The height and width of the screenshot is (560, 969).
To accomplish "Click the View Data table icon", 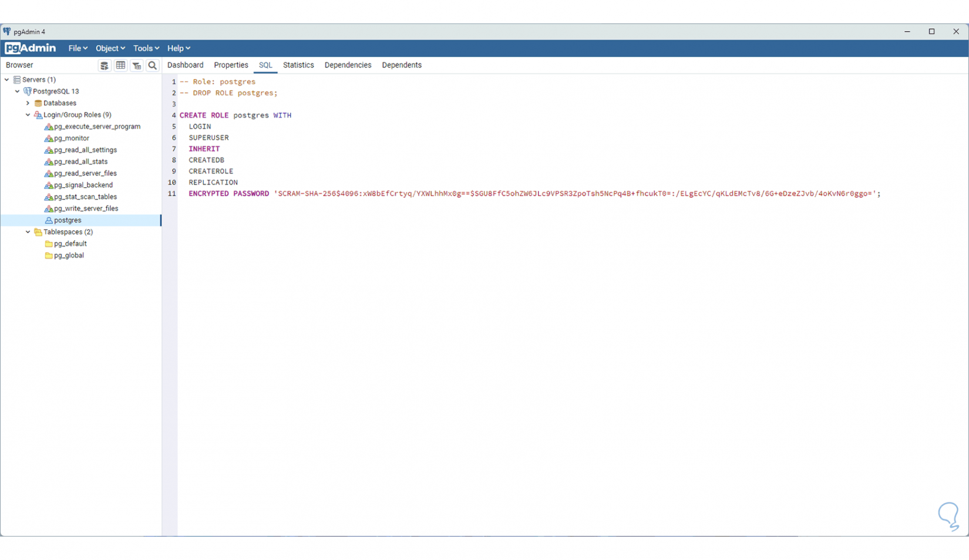I will click(x=120, y=65).
